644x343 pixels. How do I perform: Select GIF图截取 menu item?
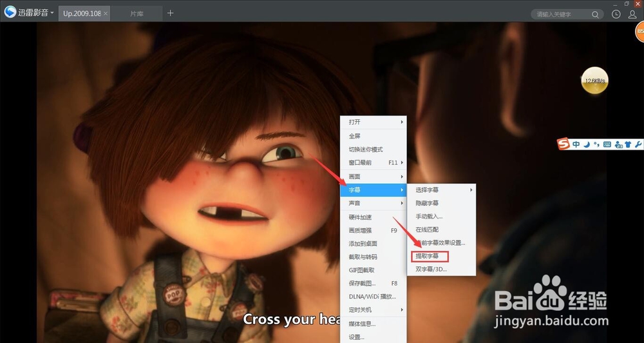click(374, 269)
